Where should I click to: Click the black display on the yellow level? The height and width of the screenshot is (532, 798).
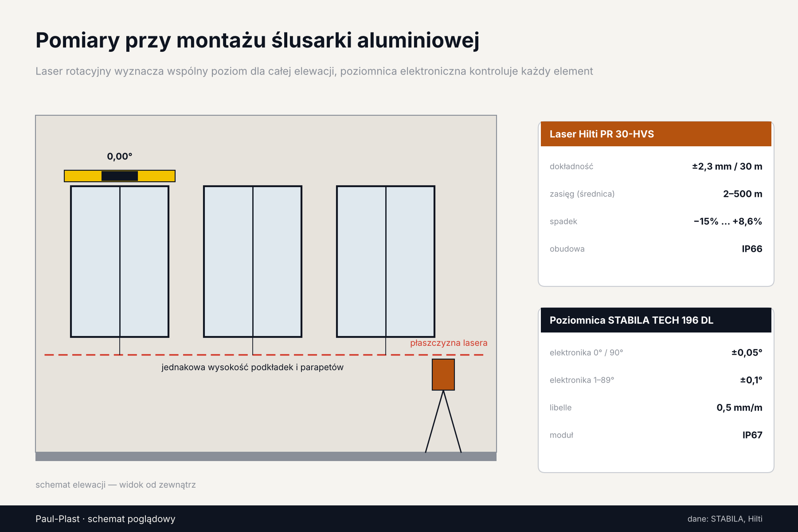120,176
